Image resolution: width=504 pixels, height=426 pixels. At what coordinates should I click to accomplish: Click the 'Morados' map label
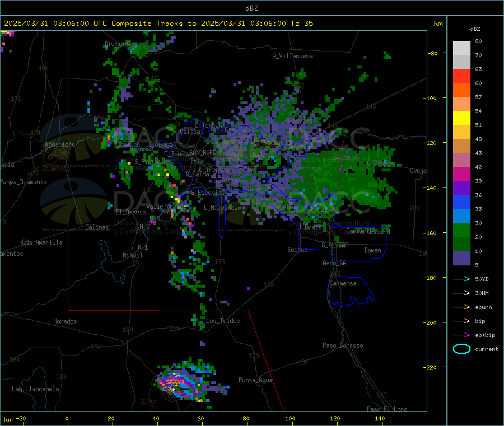pos(65,321)
